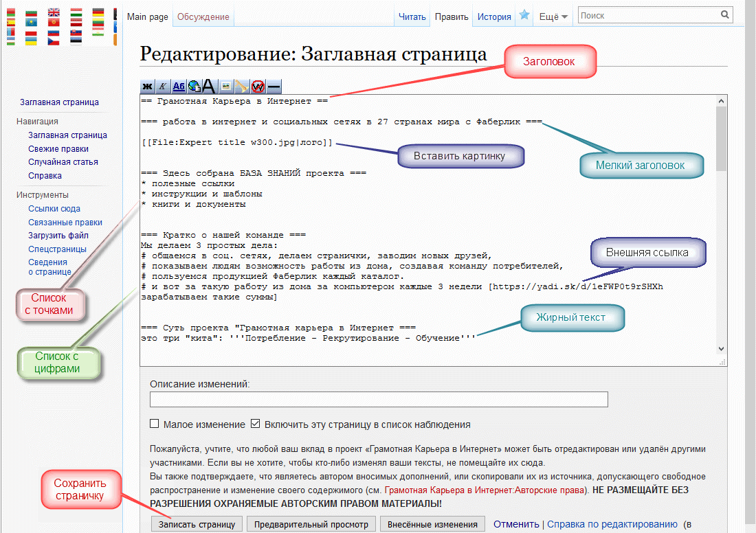
Task: Open 'Связанные правки' sidebar link
Action: point(65,222)
